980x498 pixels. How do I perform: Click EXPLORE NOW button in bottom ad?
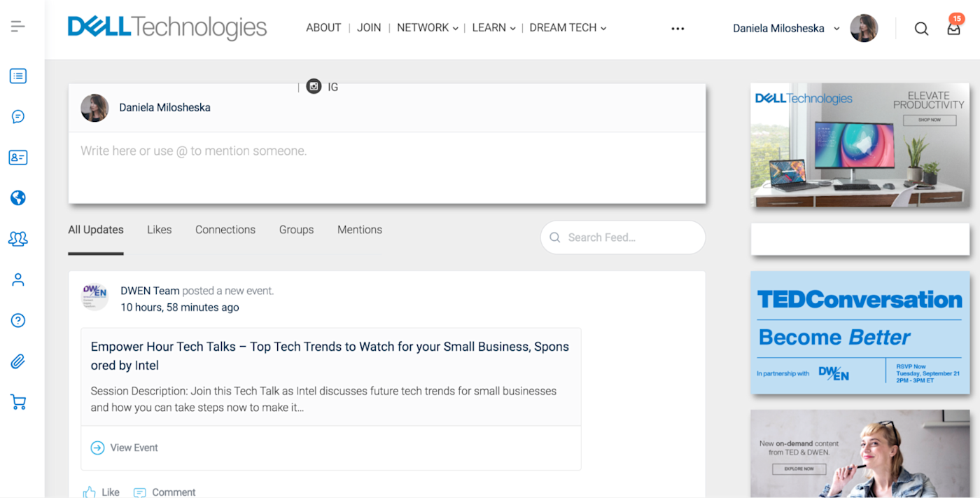[x=799, y=469]
